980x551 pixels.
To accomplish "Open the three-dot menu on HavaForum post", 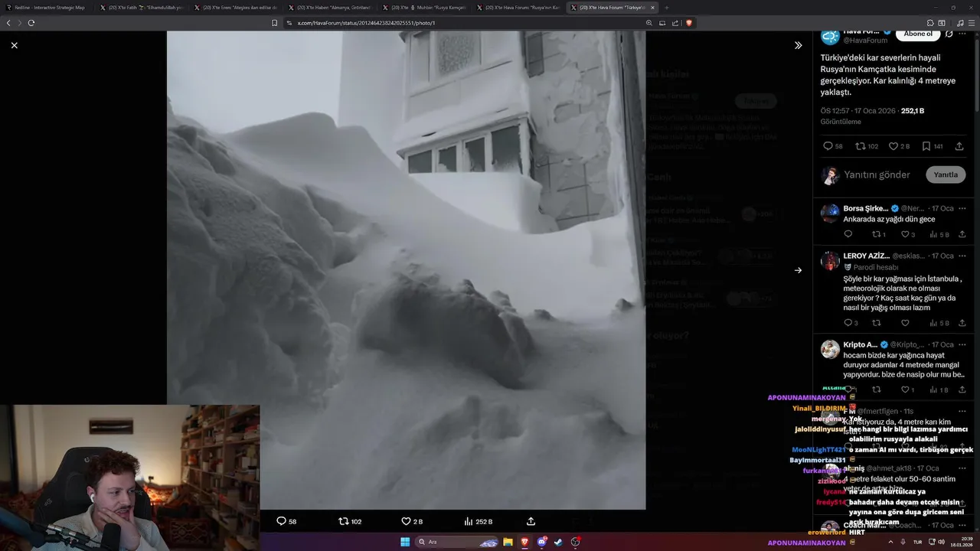I will click(x=962, y=34).
